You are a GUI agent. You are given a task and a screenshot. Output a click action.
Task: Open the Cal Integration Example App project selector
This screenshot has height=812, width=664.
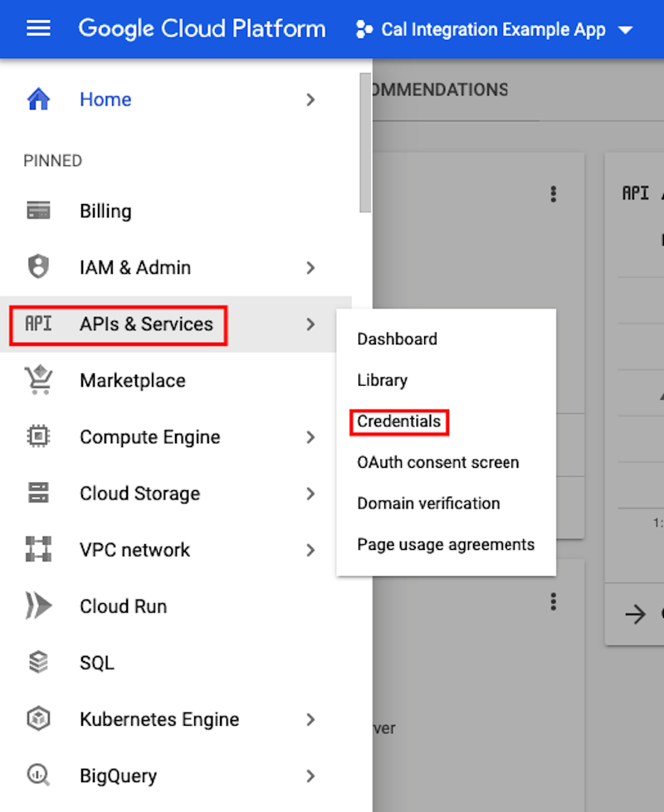click(x=493, y=29)
